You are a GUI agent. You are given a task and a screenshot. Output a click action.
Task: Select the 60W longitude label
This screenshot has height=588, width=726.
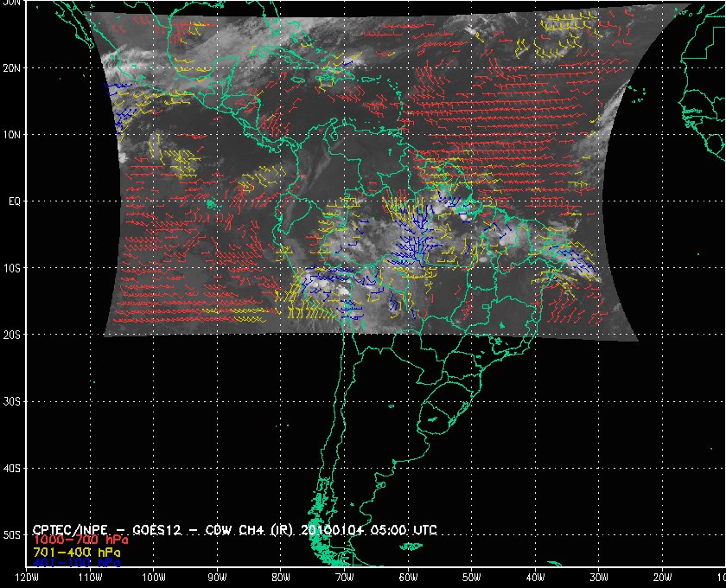click(408, 578)
